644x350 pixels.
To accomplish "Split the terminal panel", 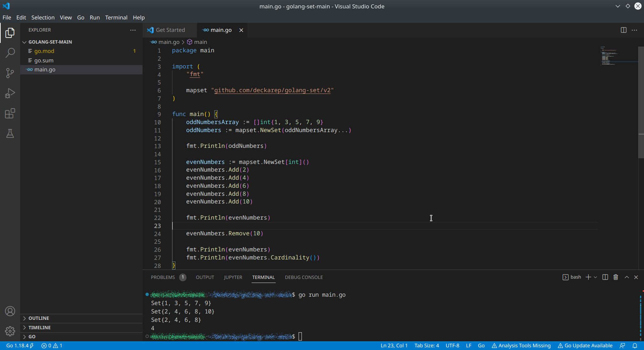I will coord(605,277).
